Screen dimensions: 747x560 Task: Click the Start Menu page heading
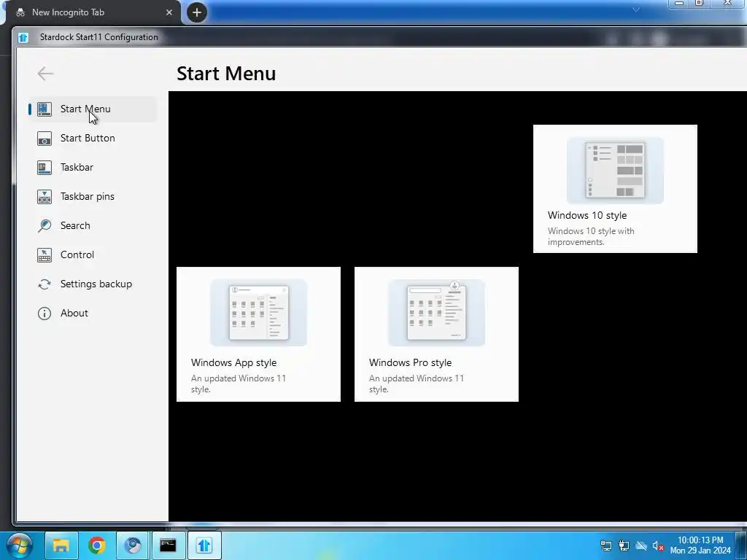[226, 74]
